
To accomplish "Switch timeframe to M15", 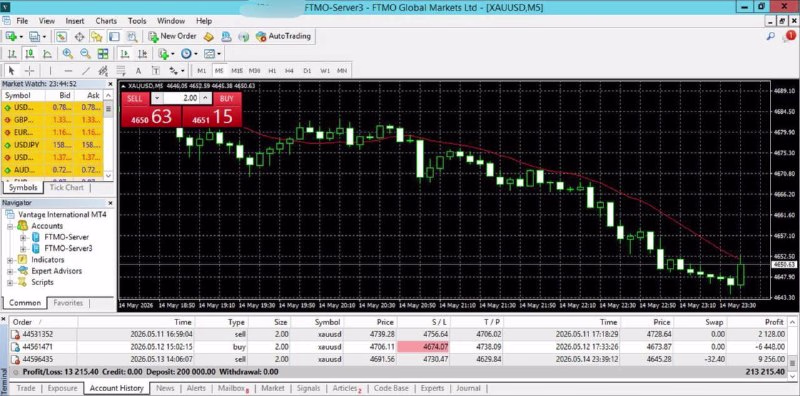I will 237,70.
